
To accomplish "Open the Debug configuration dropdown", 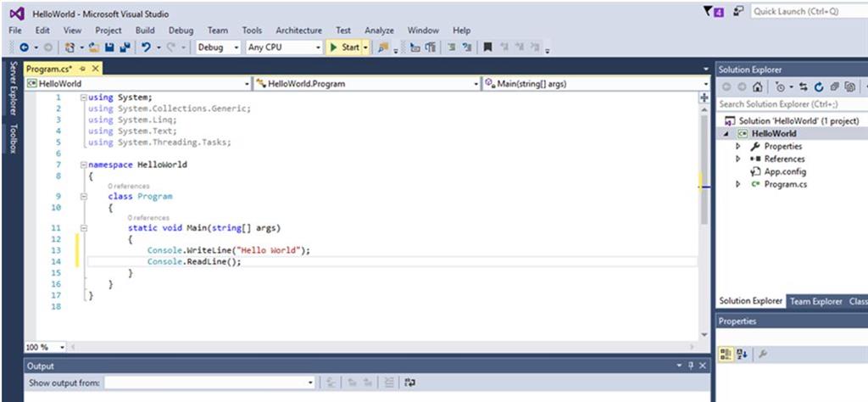I will (x=237, y=47).
